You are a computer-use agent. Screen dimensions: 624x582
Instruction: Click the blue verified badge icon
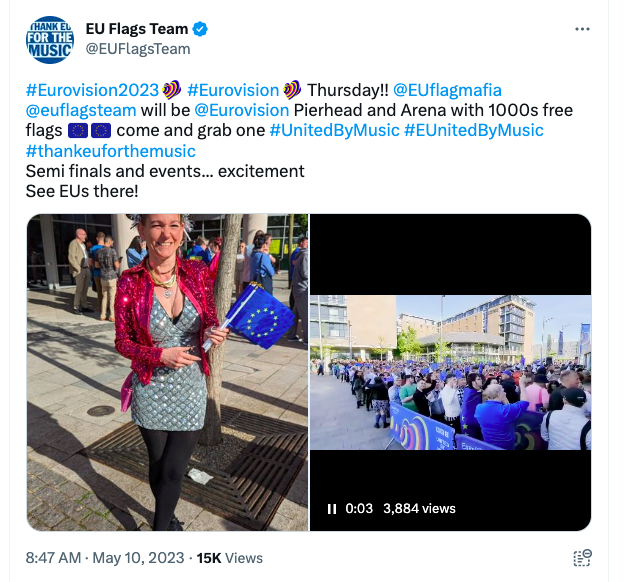200,29
